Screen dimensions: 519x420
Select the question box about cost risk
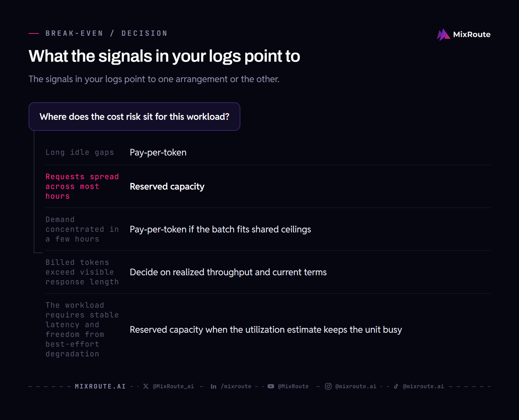pos(134,117)
